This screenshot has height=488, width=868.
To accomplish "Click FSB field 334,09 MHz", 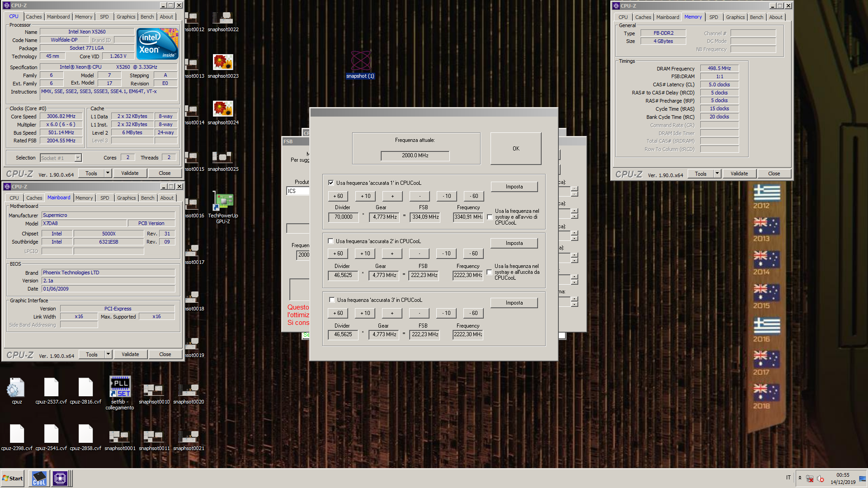I will 425,217.
